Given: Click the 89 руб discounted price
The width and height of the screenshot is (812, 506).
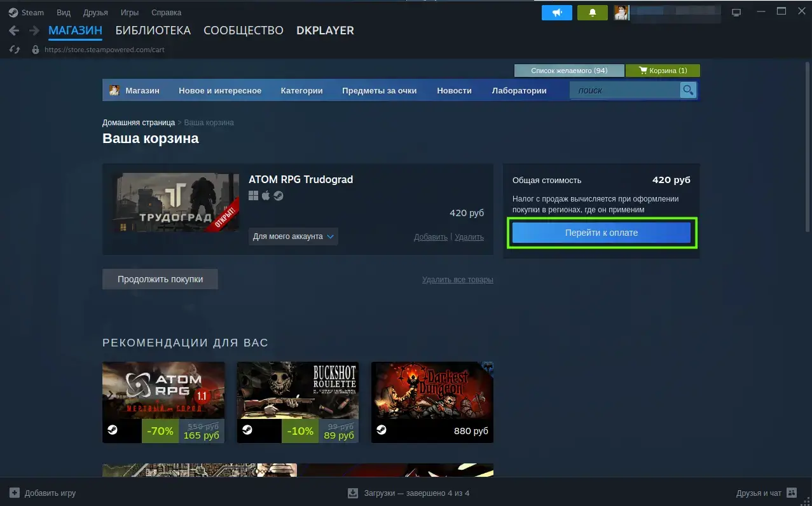Looking at the screenshot, I should 339,435.
